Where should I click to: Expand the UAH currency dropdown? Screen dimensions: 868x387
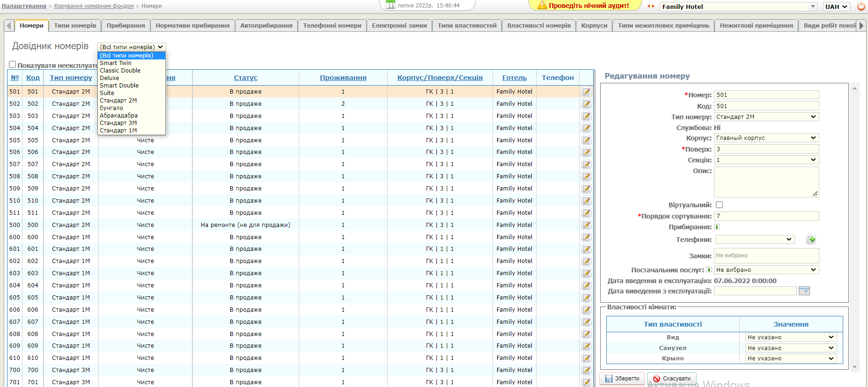tap(836, 7)
